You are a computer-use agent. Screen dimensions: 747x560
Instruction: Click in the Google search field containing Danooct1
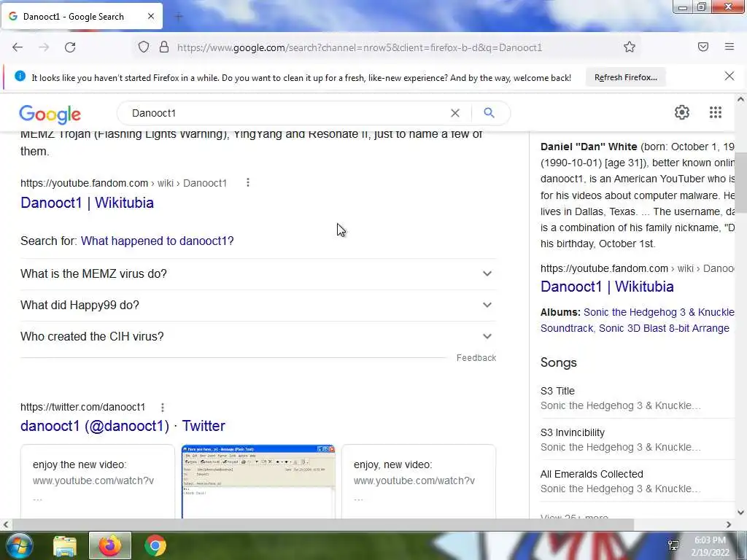coord(286,113)
